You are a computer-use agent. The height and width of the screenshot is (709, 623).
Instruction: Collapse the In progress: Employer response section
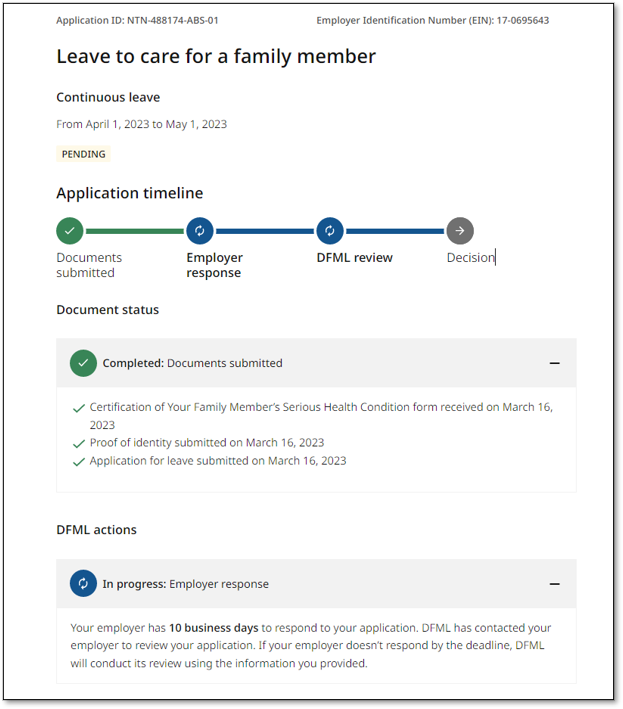[x=555, y=584]
